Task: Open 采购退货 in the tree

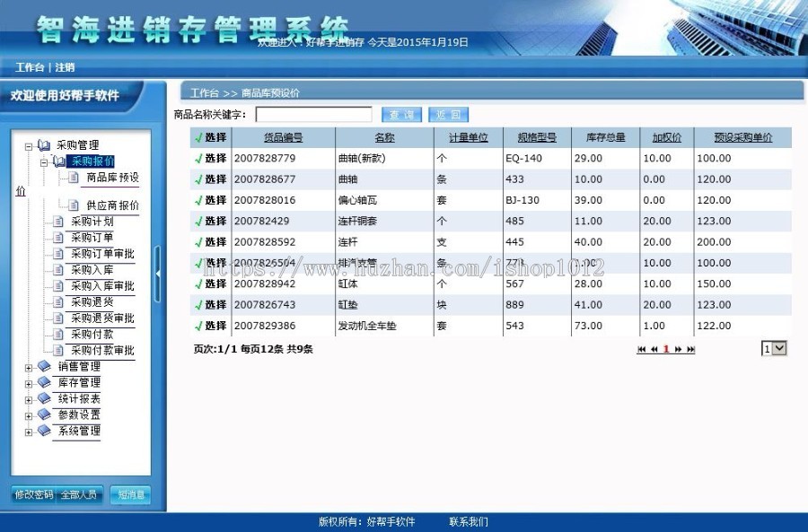Action: (92, 302)
